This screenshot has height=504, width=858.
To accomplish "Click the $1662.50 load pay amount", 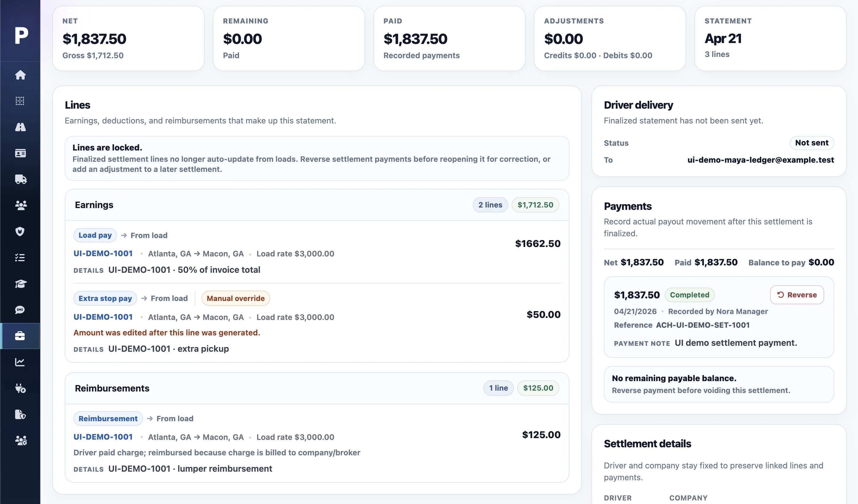I will 538,244.
